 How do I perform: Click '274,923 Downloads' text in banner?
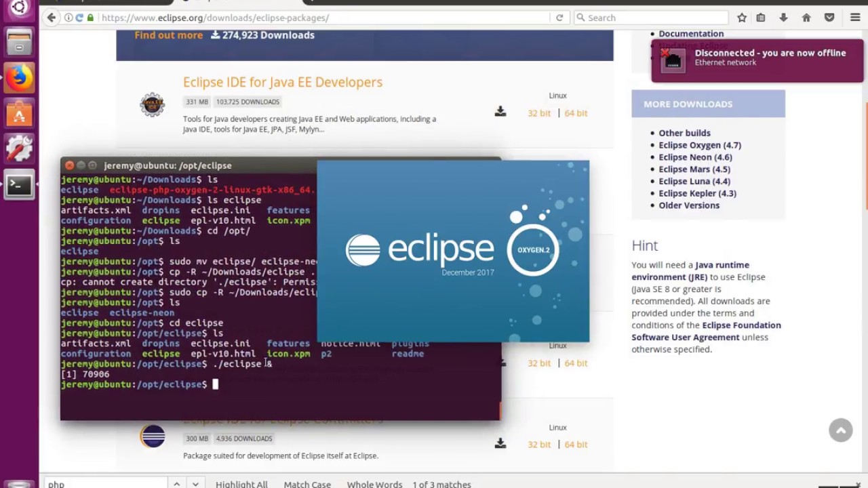coord(268,35)
